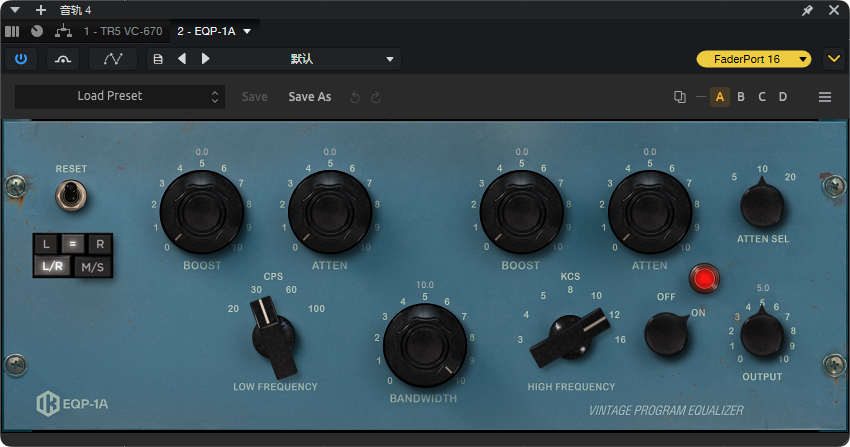Pin the plugin window
This screenshot has width=850, height=447.
807,10
